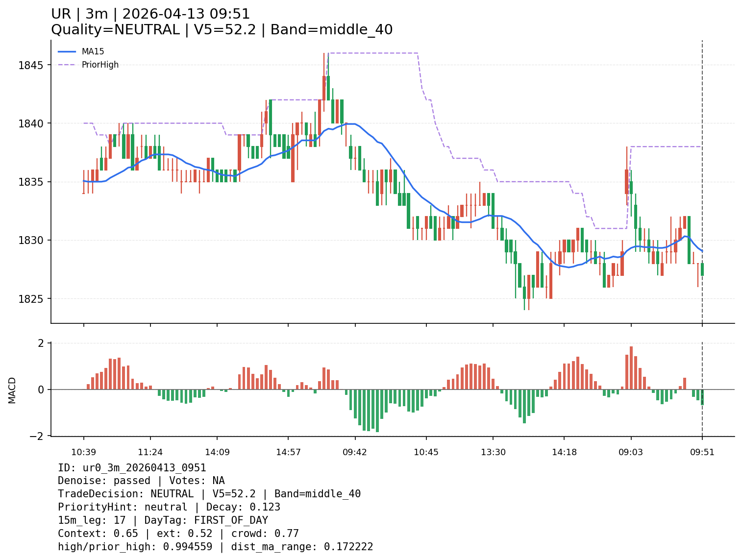Click the TradeDecision: NEUTRAL text line
The width and height of the screenshot is (742, 560).
coord(209,494)
